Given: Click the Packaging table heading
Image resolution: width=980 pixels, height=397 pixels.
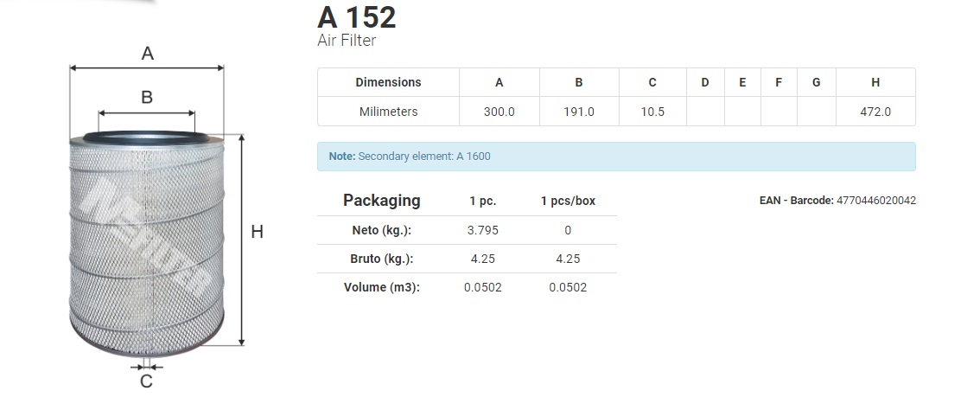Looking at the screenshot, I should 381,201.
